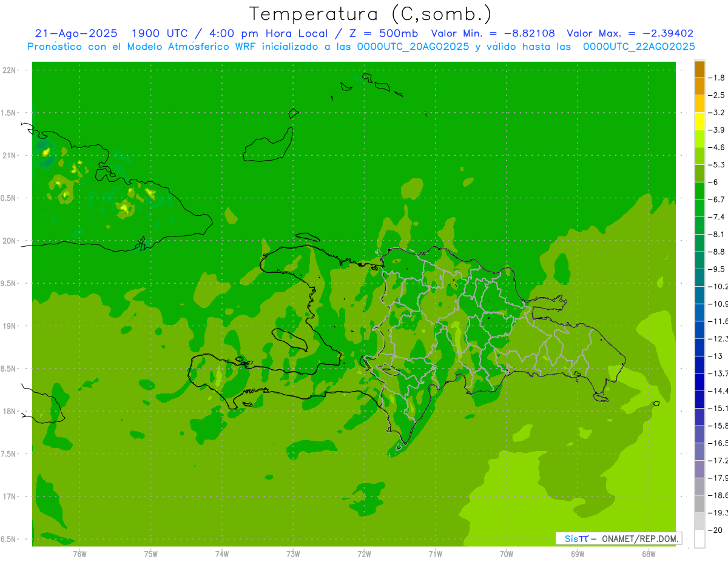Click the 'Valor Min. = -8.82108' text

493,33
